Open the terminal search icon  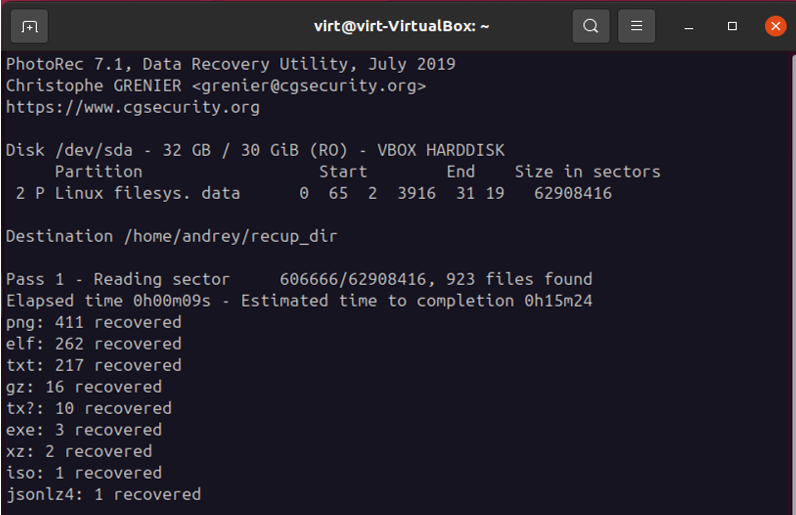[590, 26]
